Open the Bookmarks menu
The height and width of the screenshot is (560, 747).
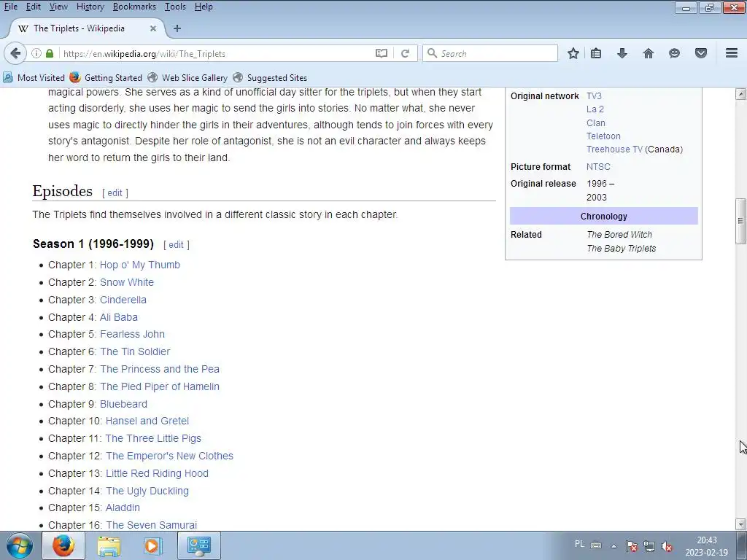click(x=134, y=7)
